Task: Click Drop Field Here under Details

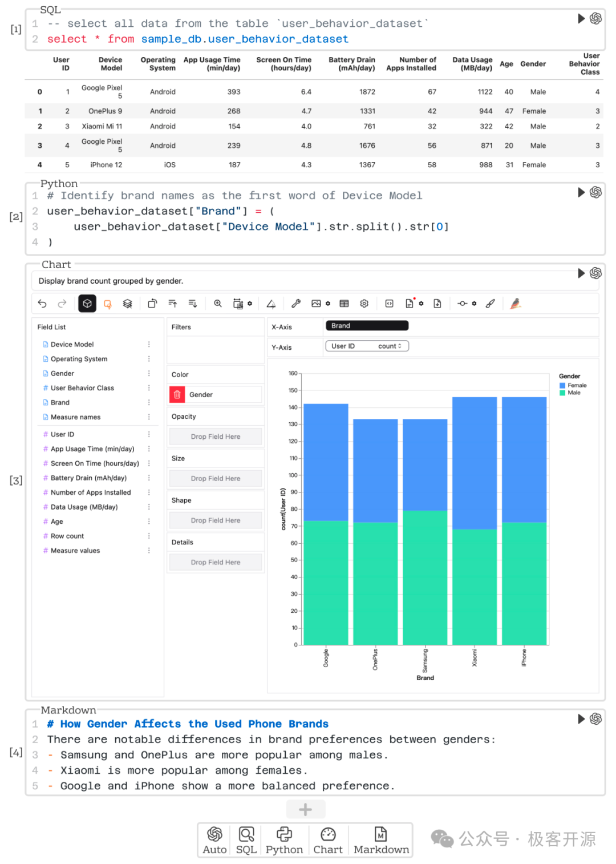Action: 216,562
